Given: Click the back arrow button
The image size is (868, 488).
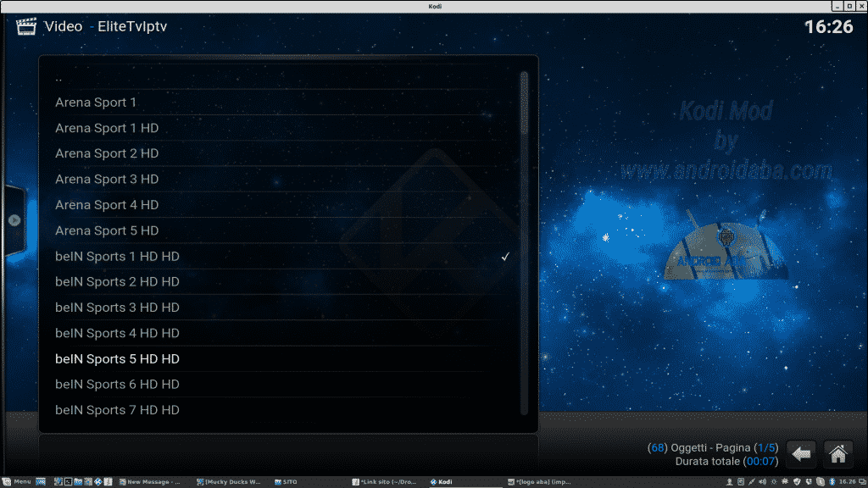Looking at the screenshot, I should (x=800, y=454).
